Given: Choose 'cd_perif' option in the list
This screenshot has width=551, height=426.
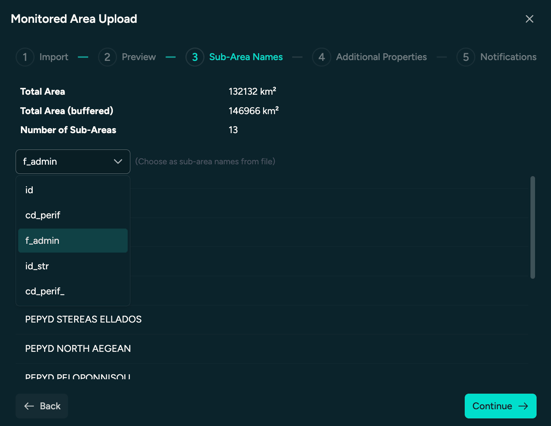Looking at the screenshot, I should [73, 215].
